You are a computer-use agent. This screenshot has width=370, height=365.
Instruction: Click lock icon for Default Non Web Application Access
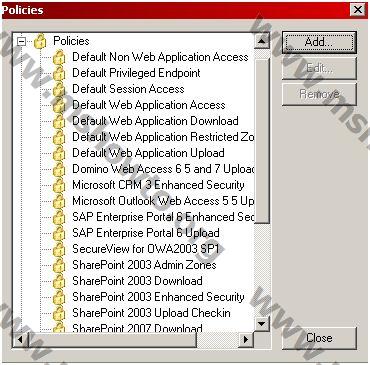[59, 57]
